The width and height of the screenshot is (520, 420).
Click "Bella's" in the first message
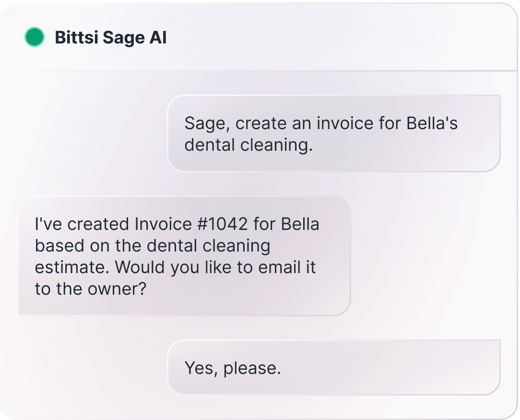click(432, 123)
